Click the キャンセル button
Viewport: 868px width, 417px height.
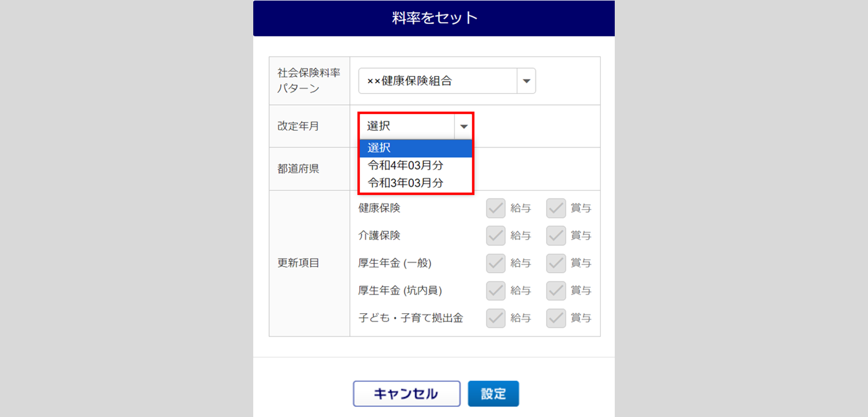pos(407,393)
